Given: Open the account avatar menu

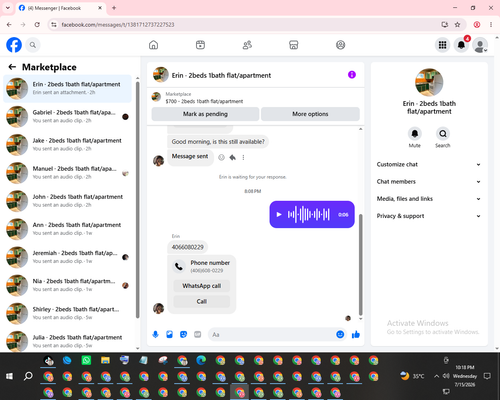Looking at the screenshot, I should (x=480, y=45).
